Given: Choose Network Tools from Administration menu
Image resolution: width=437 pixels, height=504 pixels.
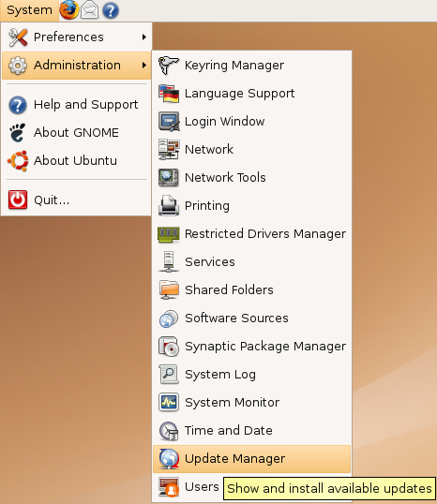Looking at the screenshot, I should (x=251, y=177).
